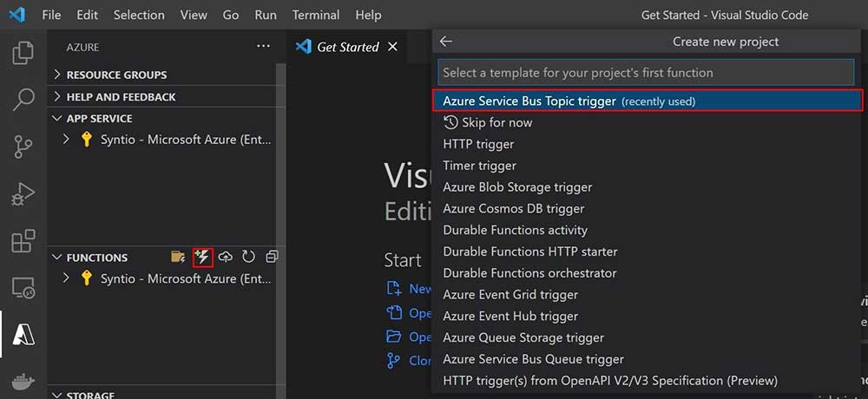Click the Deploy to Function App cloud icon

coord(226,257)
